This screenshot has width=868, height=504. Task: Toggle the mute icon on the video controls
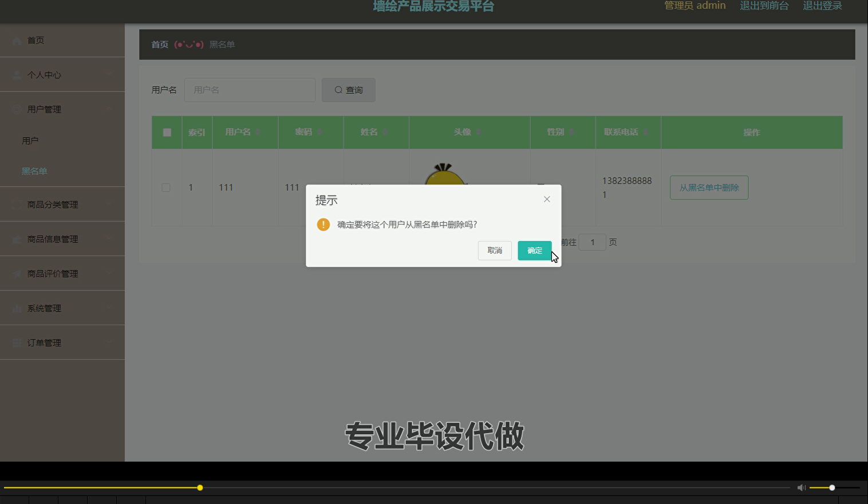pyautogui.click(x=801, y=487)
